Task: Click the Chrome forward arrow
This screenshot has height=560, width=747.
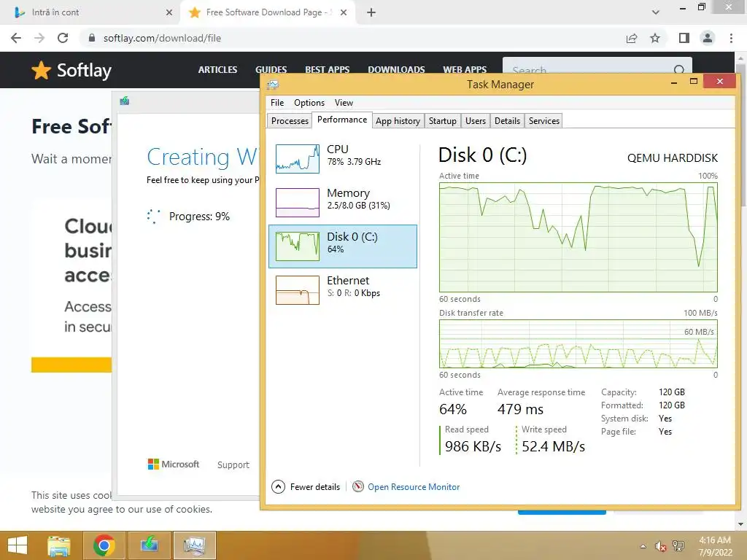Action: [39, 38]
